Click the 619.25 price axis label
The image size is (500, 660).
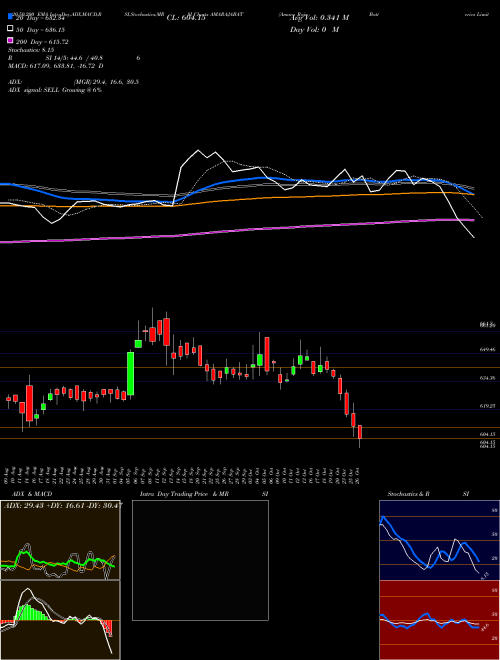(487, 406)
